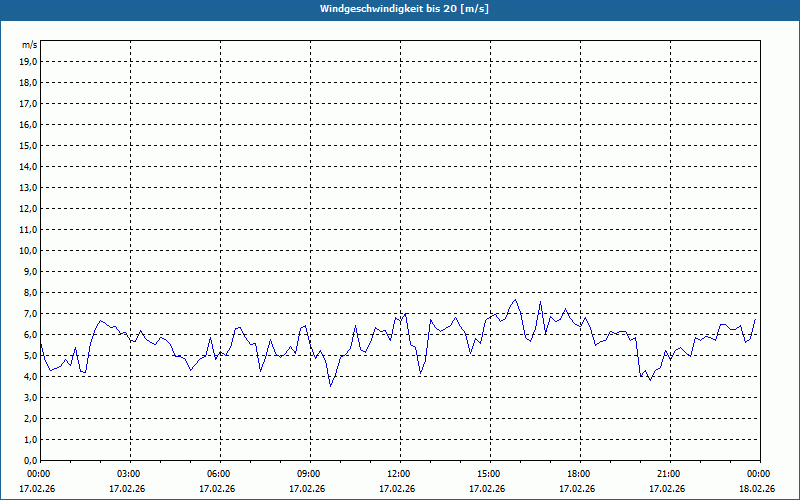Viewport: 800px width, 500px height.
Task: Click the 03:00 time label
Action: point(130,474)
